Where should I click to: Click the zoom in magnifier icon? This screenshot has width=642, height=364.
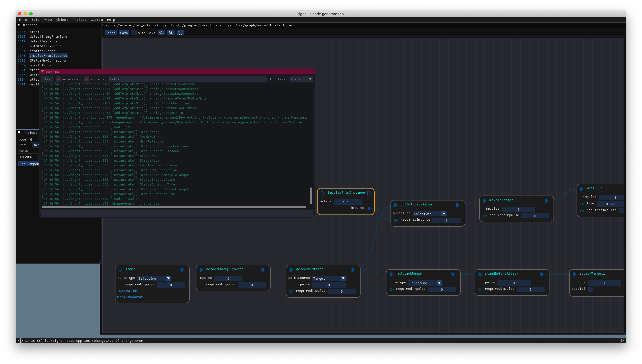click(x=161, y=33)
